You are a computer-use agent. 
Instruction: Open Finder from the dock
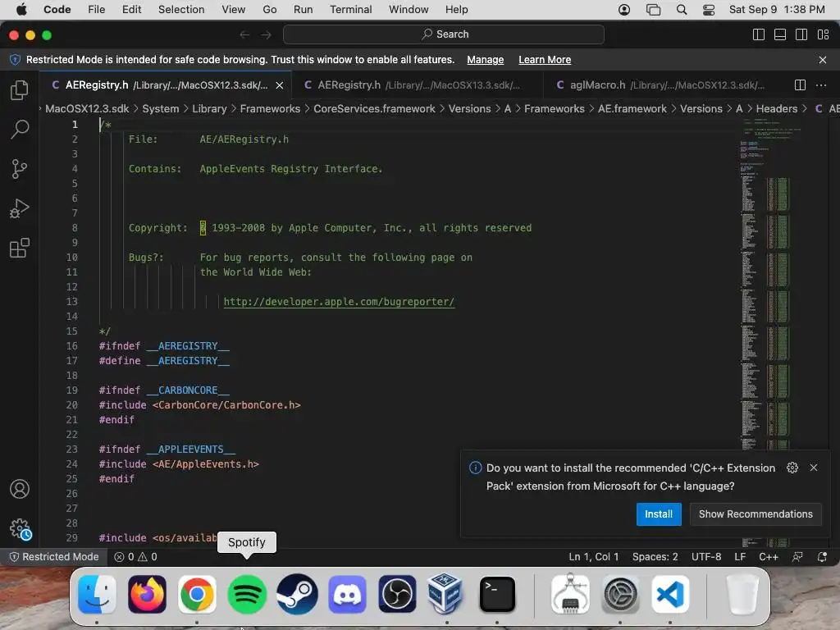click(97, 594)
